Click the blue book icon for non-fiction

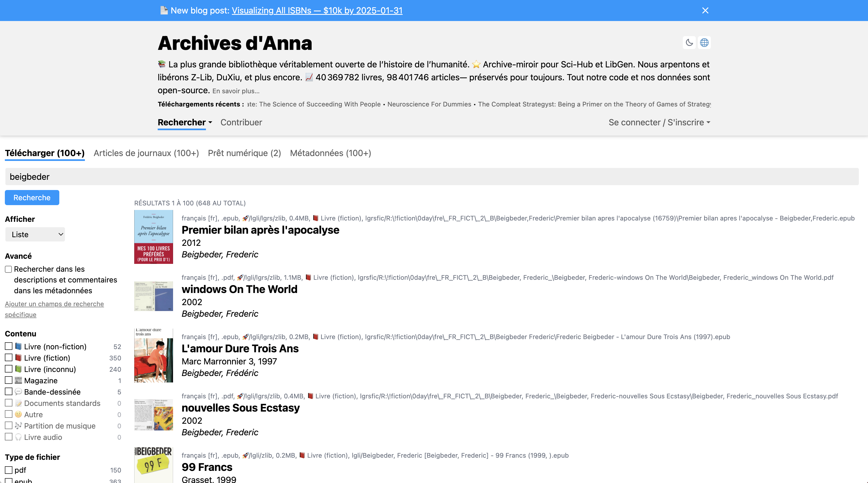(x=19, y=346)
